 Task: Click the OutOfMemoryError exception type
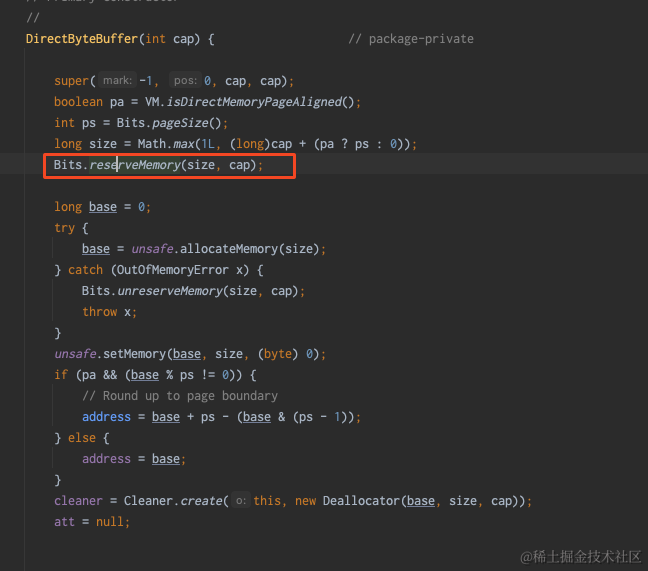pyautogui.click(x=173, y=270)
